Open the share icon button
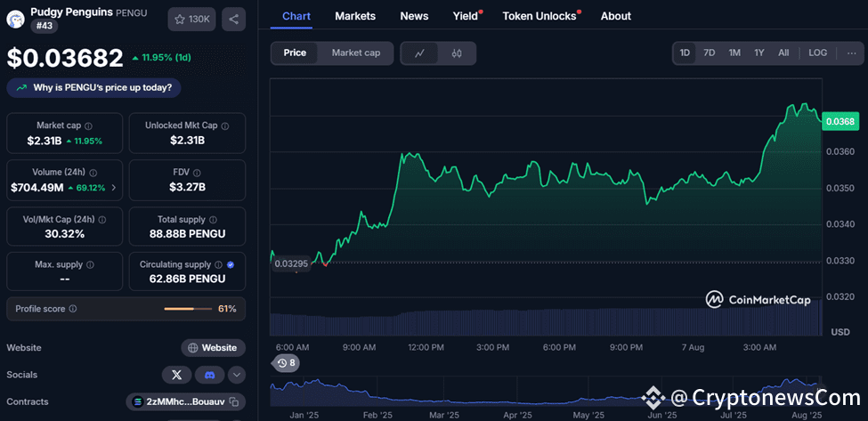The height and width of the screenshot is (421, 868). (233, 20)
